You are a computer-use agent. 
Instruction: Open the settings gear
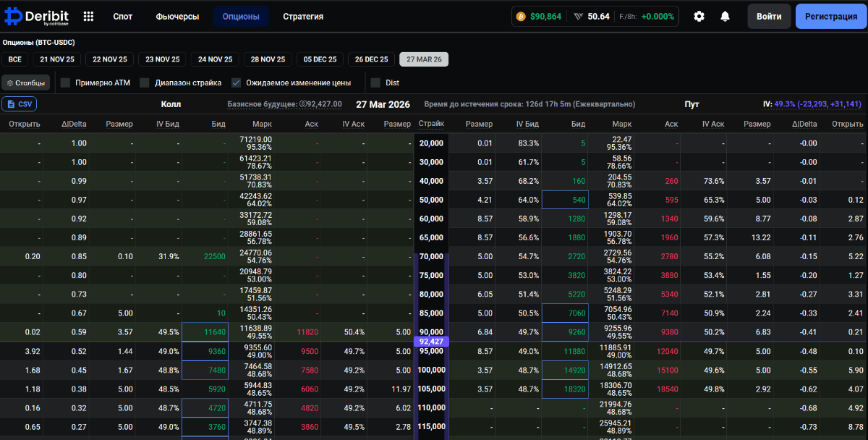699,16
